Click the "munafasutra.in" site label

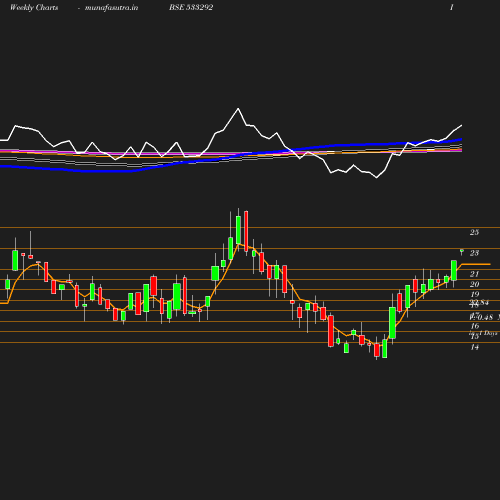pos(111,7)
